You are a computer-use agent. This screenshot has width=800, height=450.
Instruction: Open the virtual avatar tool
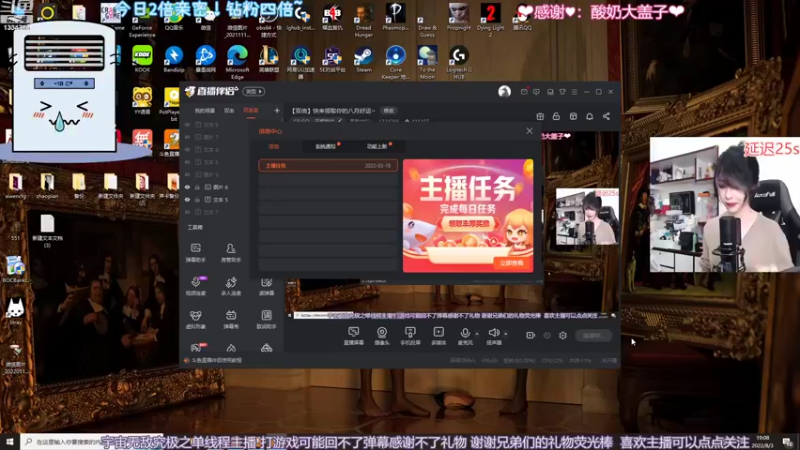point(195,319)
